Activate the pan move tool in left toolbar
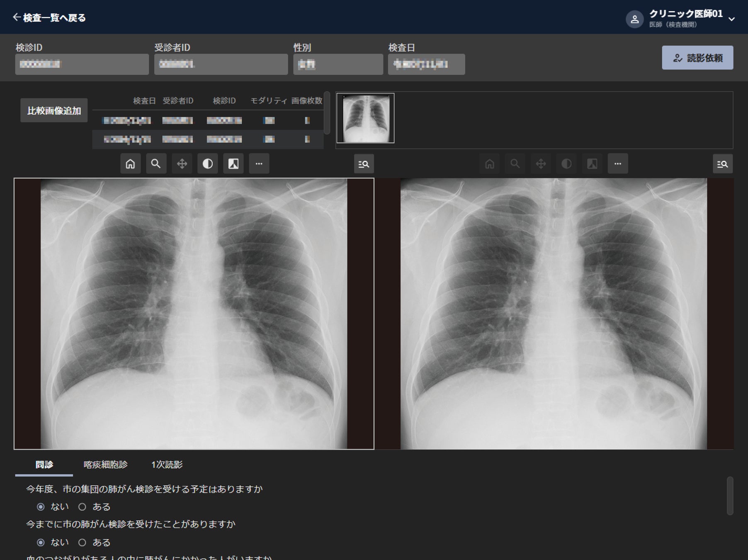This screenshot has height=560, width=748. coord(182,164)
